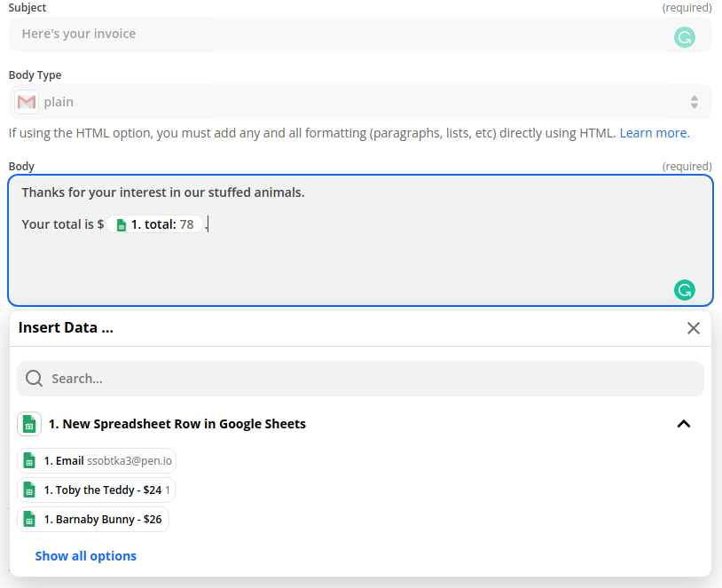
Task: Select the plain Body Type combo box
Action: (355, 102)
